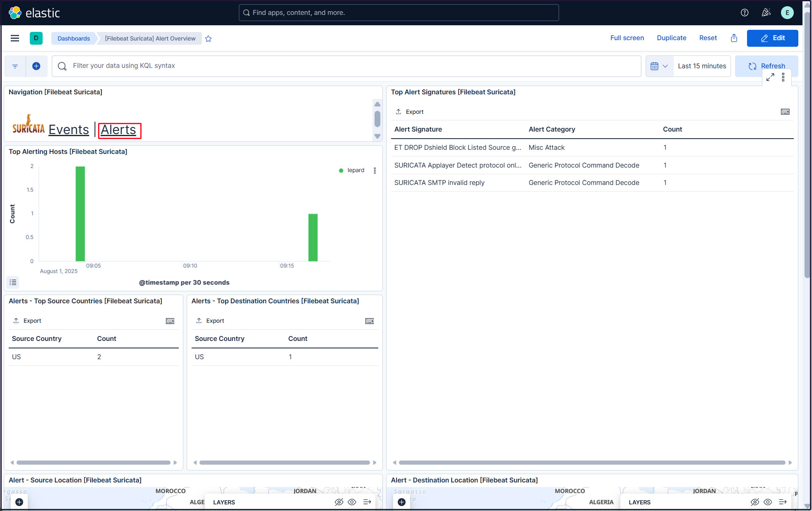The image size is (812, 511).
Task: Export Top Destination Countries table
Action: [x=210, y=321]
